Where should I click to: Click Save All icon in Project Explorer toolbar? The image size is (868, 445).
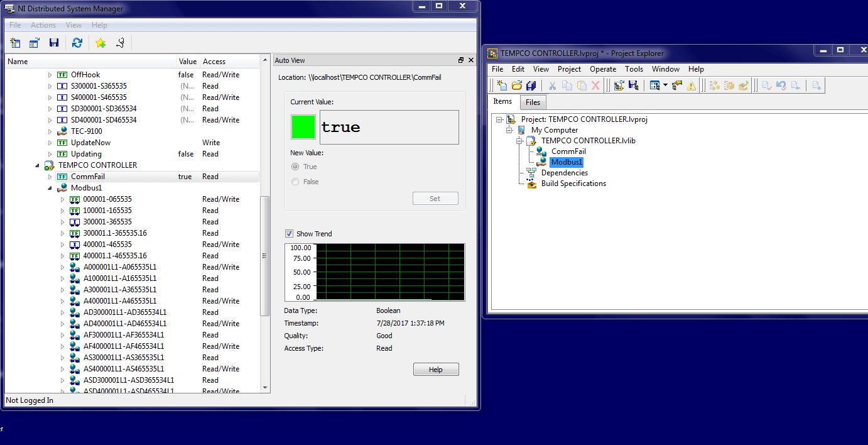pyautogui.click(x=531, y=85)
